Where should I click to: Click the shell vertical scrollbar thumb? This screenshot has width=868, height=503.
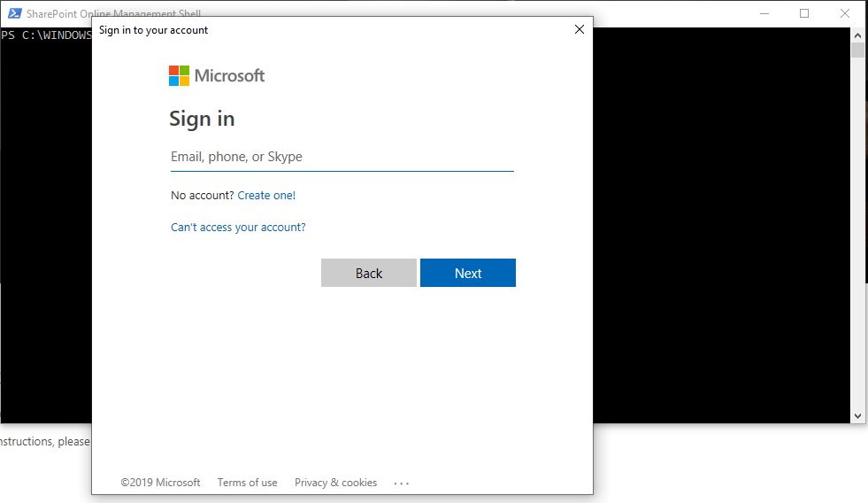tap(857, 50)
